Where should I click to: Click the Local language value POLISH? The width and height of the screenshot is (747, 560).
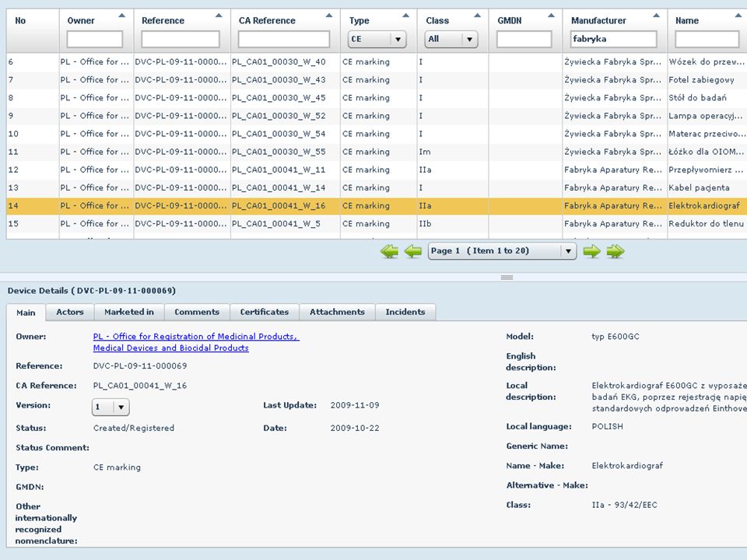pos(608,427)
